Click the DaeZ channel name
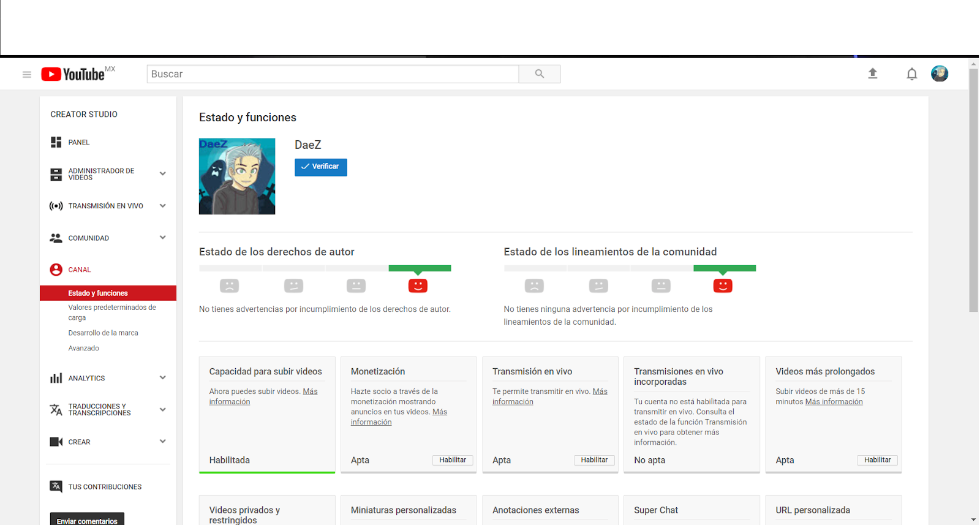980x525 pixels. (x=308, y=145)
